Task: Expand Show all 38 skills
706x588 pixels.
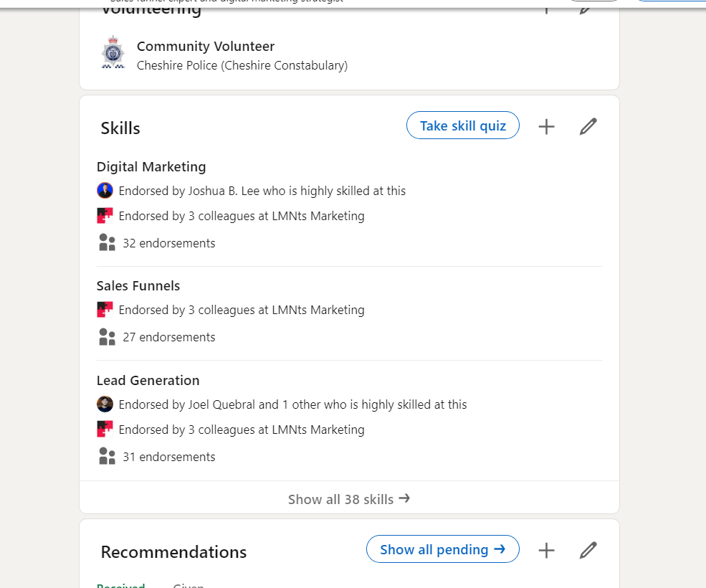Action: click(349, 498)
